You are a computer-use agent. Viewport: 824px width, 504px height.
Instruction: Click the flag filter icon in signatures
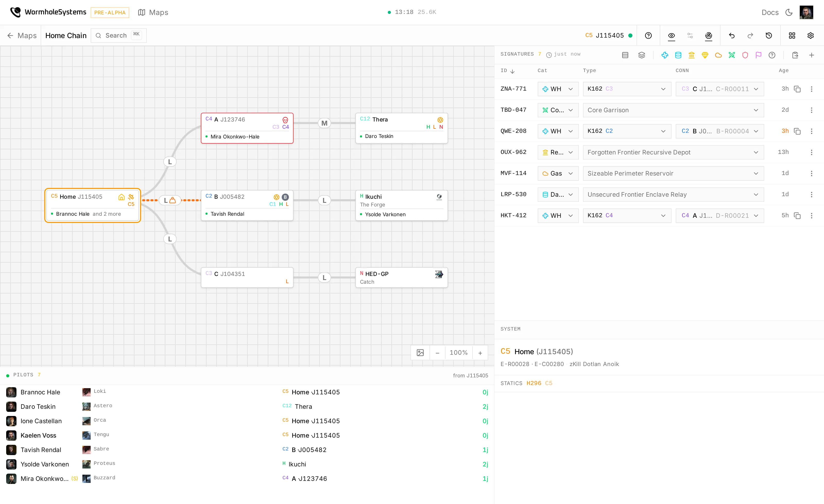(758, 55)
